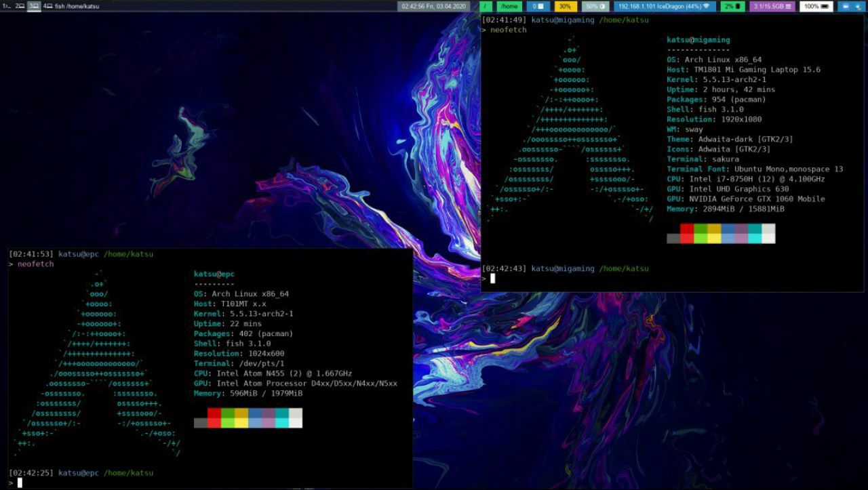Viewport: 868px width, 490px height.
Task: Click the yellow 30% status block
Action: [565, 6]
